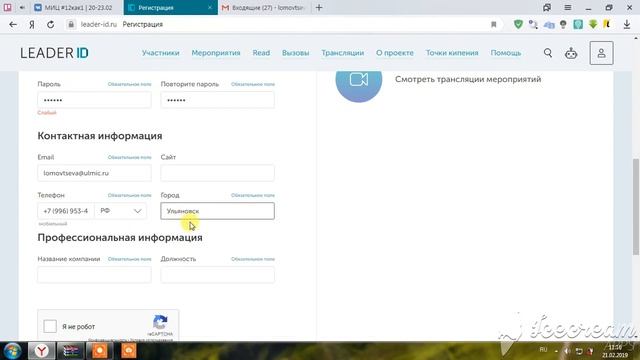Open the robot assistant icon
The image size is (640, 360).
[571, 53]
